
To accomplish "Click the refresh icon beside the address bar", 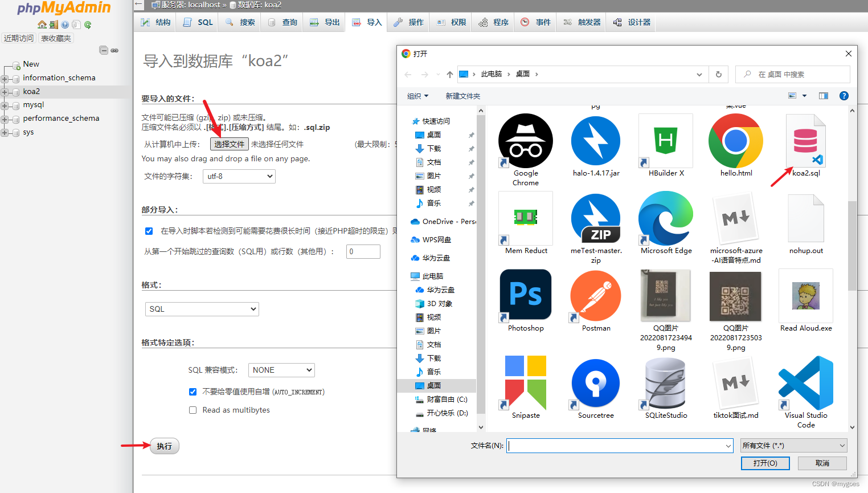I will (x=718, y=74).
